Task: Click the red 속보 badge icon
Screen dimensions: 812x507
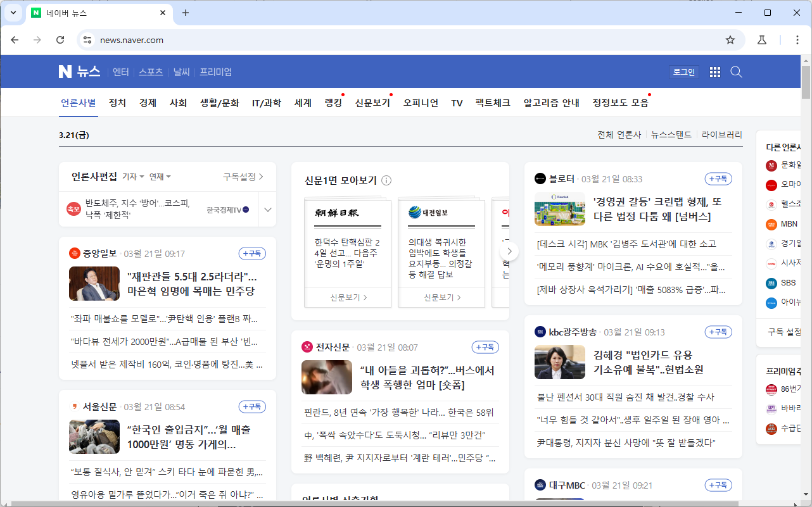Action: point(73,209)
